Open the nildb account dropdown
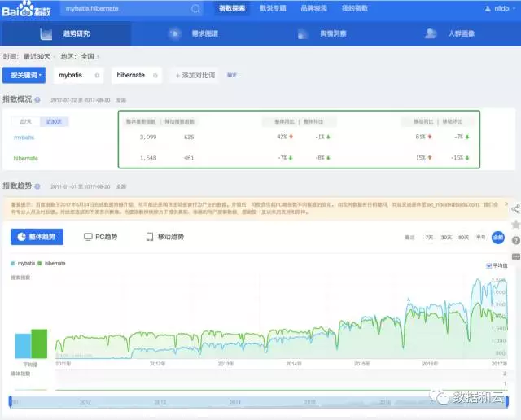The height and width of the screenshot is (420, 521). 500,9
